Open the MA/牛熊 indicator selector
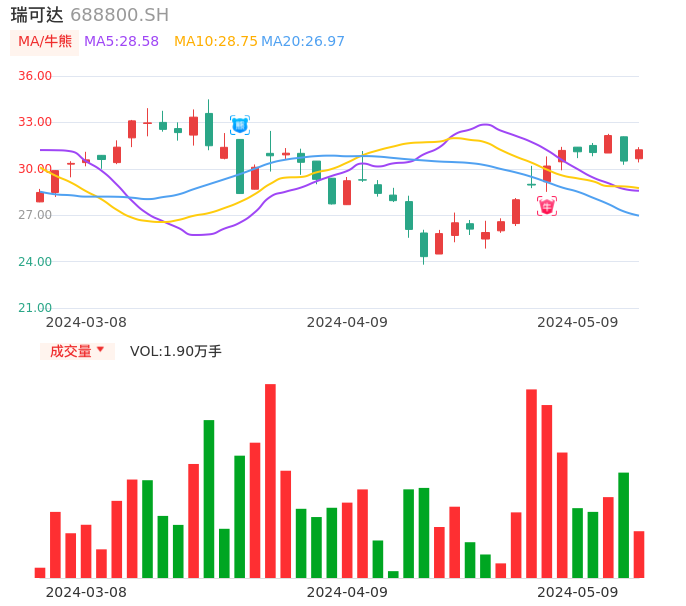Screen dimensions: 686x606 click(x=45, y=42)
